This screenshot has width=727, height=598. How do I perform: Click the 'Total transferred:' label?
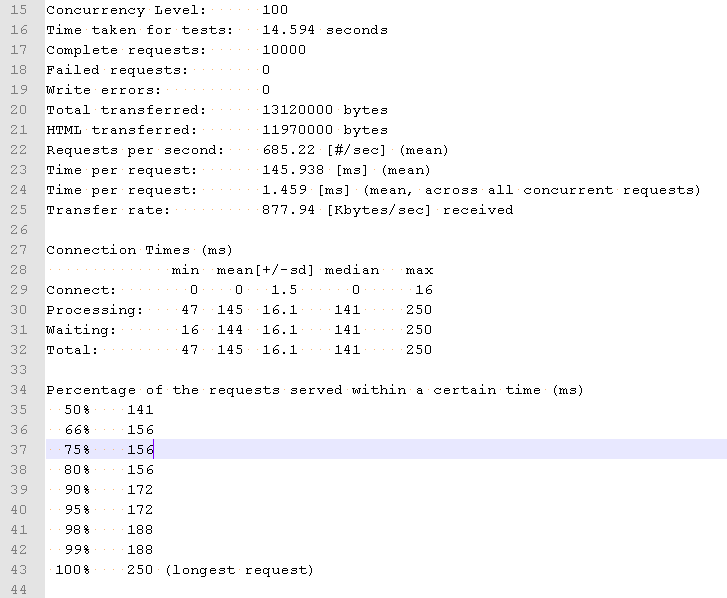pos(126,109)
